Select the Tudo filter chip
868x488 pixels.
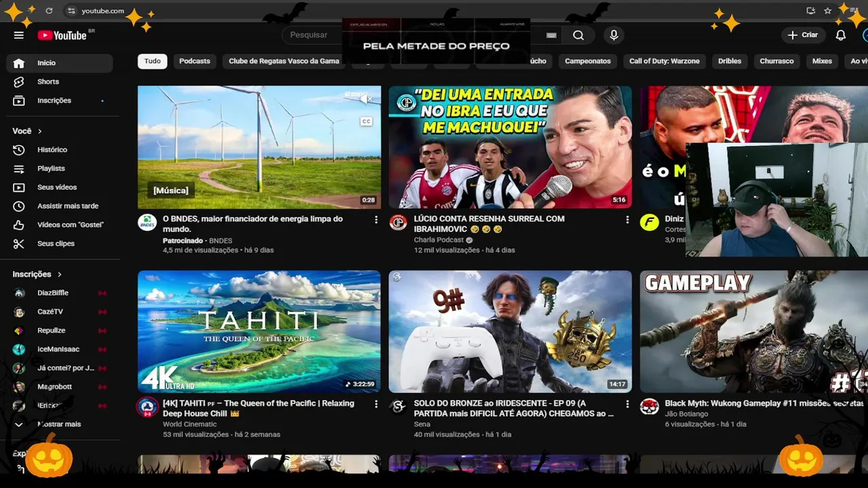click(153, 62)
